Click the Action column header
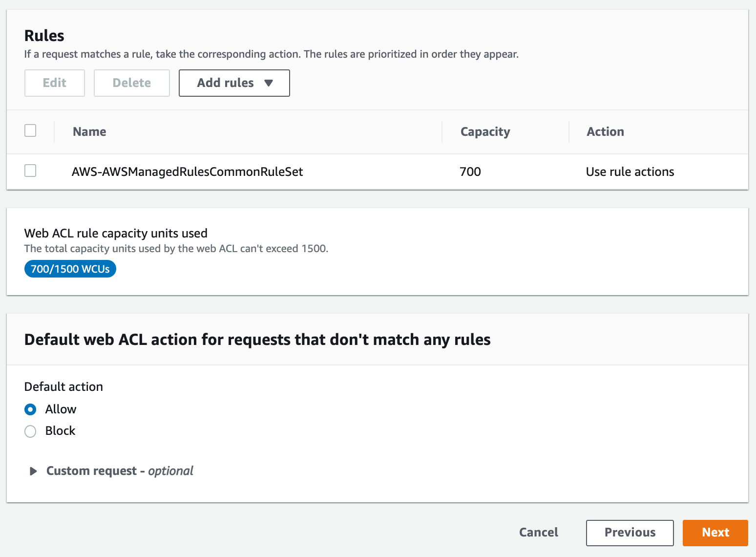This screenshot has height=557, width=756. 605,132
